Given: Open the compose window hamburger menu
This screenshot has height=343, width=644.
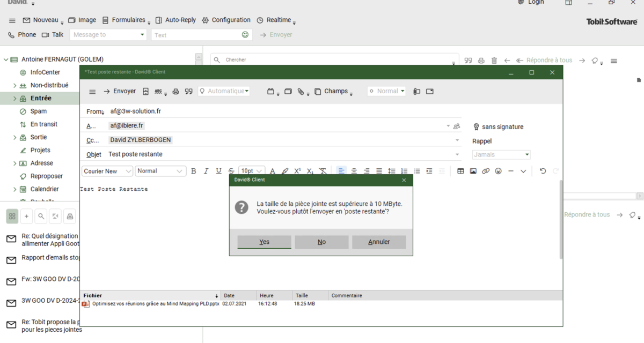Looking at the screenshot, I should pos(92,92).
